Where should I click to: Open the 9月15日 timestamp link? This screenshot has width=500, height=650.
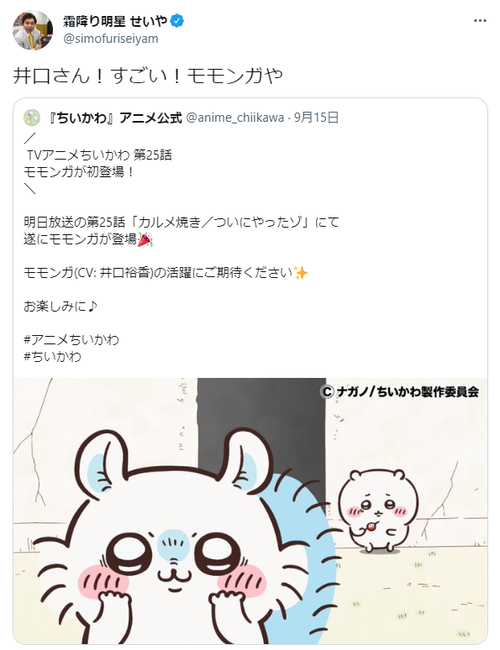coord(316,118)
